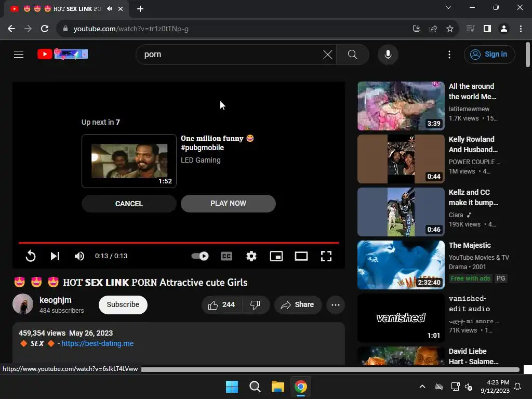This screenshot has width=532, height=399.
Task: Toggle closed captions
Action: 227,256
